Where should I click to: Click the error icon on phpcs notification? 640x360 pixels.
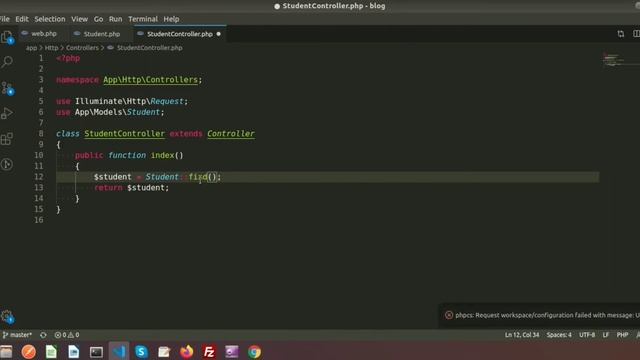[x=449, y=315]
